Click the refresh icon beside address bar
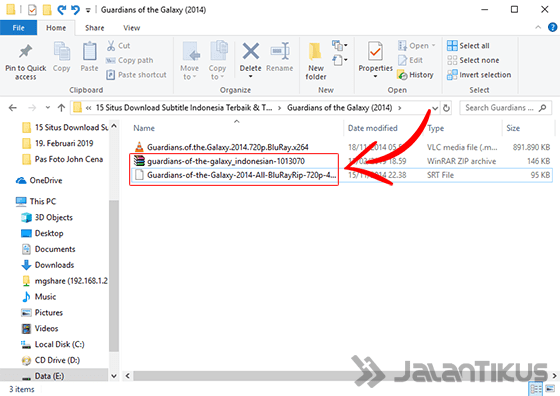 446,108
